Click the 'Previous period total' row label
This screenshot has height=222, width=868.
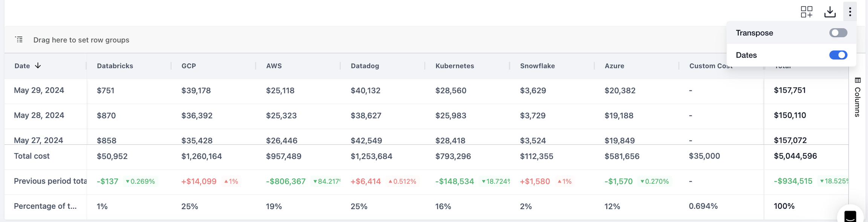[x=50, y=181]
